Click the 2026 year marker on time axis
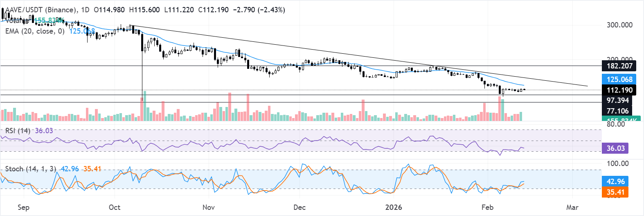Viewport: 644px width, 216px height. tap(394, 207)
